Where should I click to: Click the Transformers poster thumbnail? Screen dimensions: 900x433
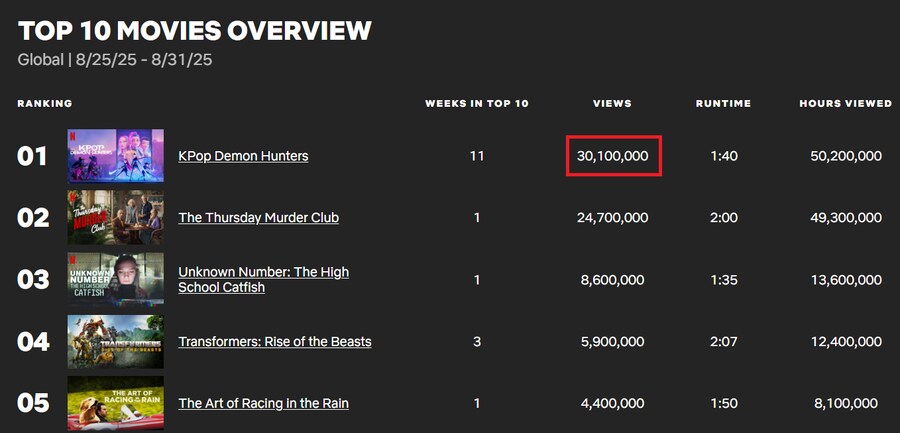115,342
